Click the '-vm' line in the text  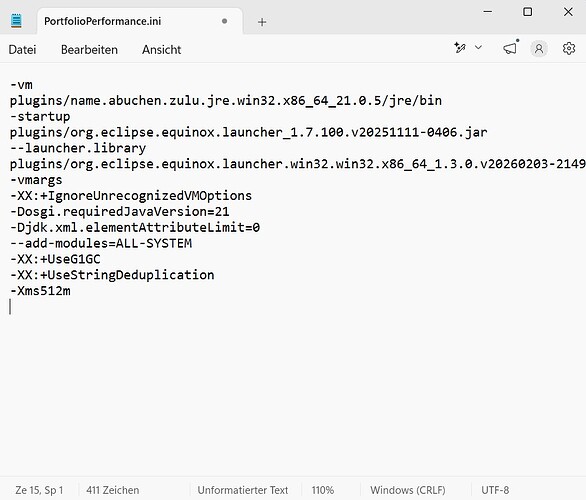coord(21,85)
